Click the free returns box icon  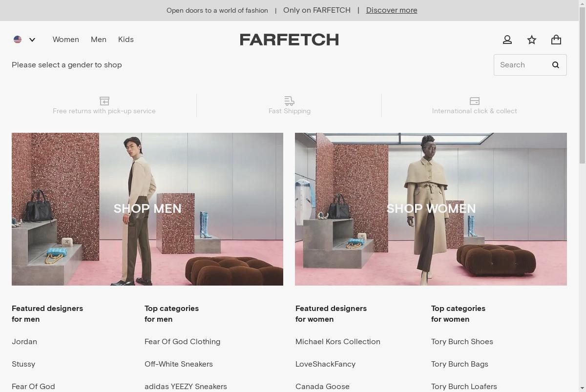[x=104, y=101]
